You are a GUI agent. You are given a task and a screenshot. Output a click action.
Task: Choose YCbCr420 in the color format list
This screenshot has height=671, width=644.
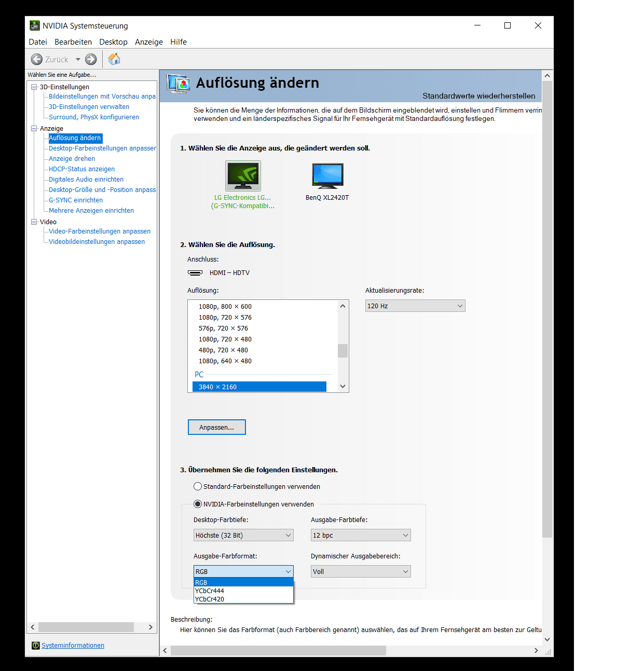click(243, 599)
